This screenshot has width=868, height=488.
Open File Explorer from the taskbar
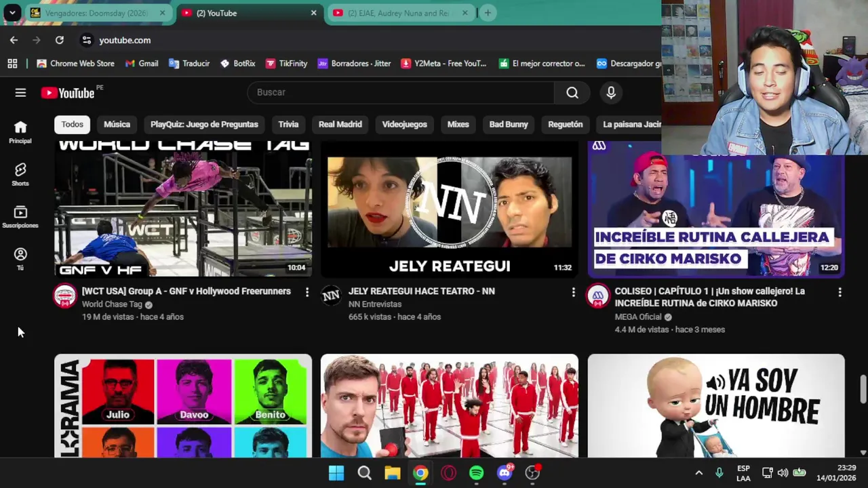tap(393, 473)
